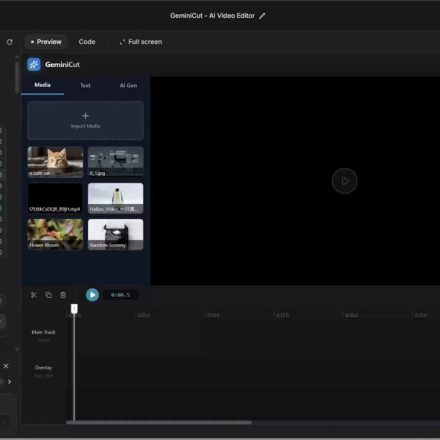The width and height of the screenshot is (440, 440).
Task: Select the Flower Bloom thumbnail
Action: coord(55,234)
